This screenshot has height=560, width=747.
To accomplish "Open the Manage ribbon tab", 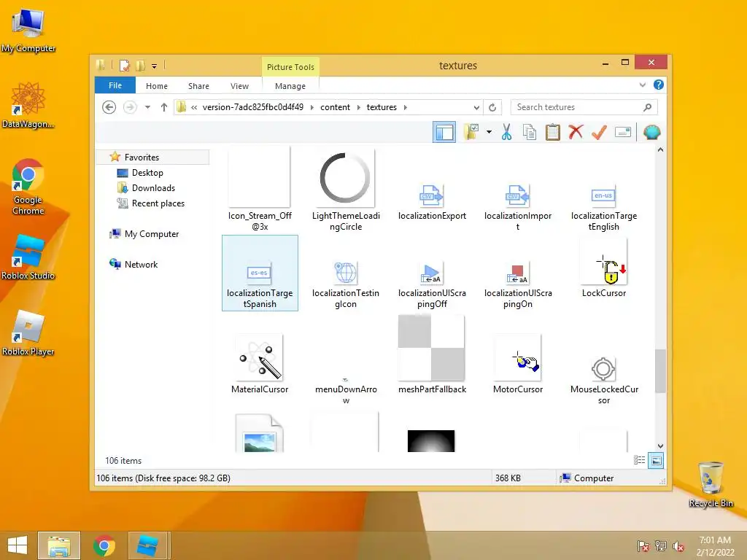I will [290, 86].
